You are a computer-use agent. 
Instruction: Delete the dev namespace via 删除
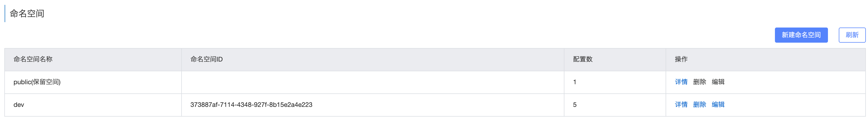tap(699, 105)
